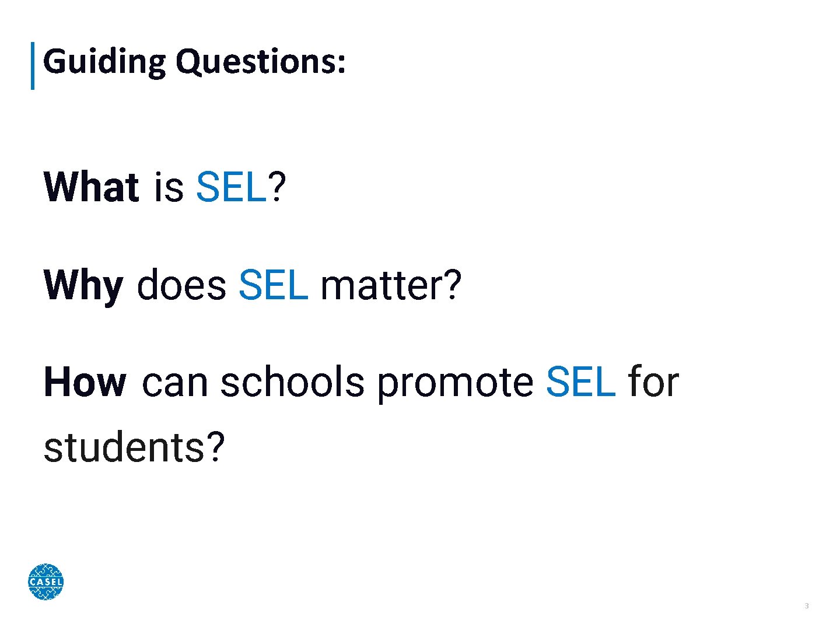Click the word "schools"

coord(292,383)
